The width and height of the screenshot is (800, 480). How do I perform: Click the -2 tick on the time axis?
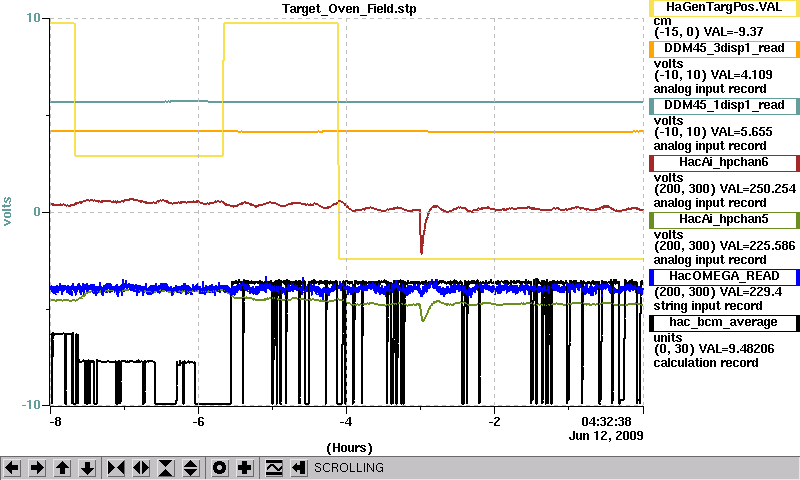coord(494,422)
